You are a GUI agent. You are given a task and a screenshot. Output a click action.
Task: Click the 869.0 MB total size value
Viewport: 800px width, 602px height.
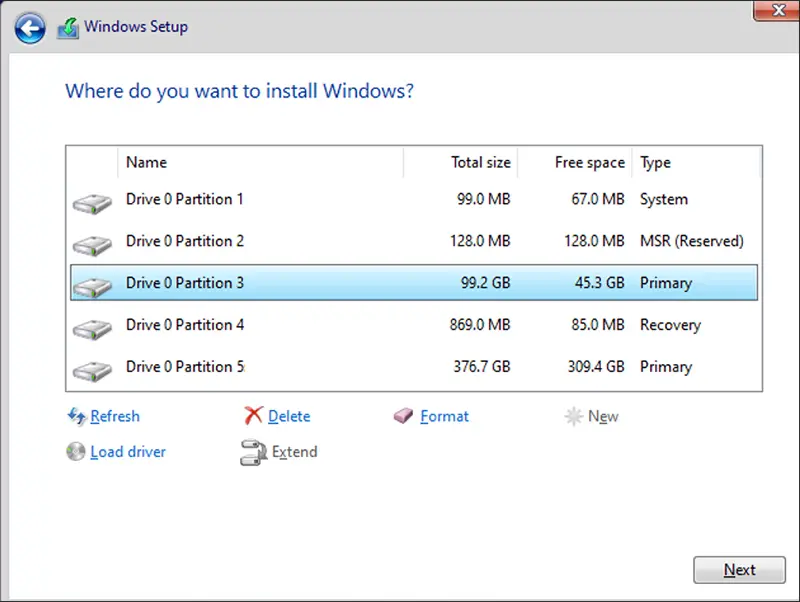(480, 324)
